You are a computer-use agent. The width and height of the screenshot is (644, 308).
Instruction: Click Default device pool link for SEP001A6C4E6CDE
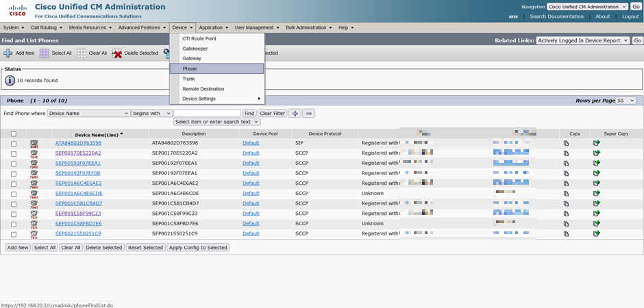(x=251, y=193)
